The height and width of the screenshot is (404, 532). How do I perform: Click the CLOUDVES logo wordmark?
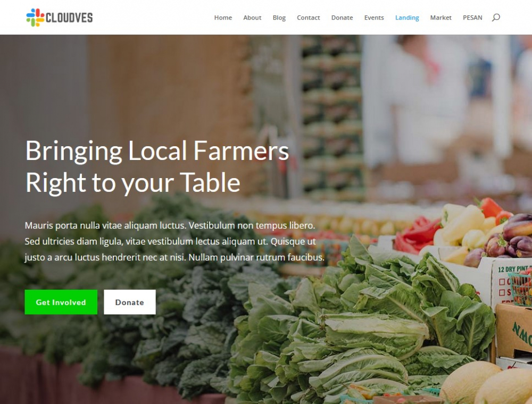click(x=69, y=18)
